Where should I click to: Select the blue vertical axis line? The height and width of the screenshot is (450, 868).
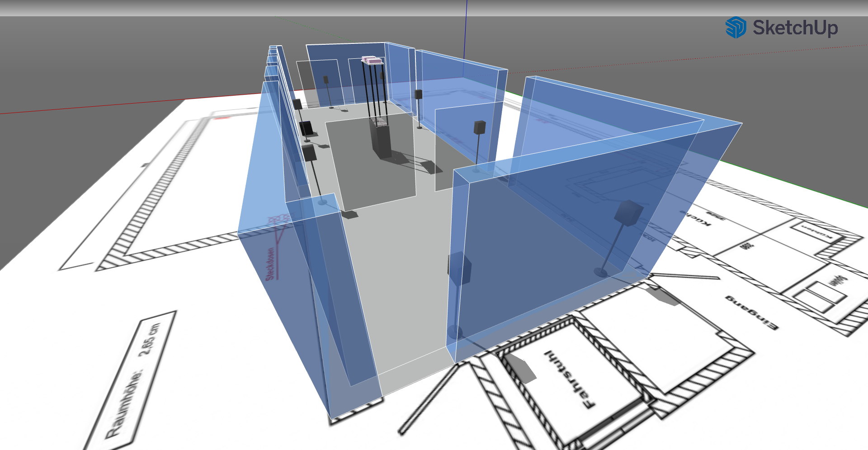(x=465, y=38)
